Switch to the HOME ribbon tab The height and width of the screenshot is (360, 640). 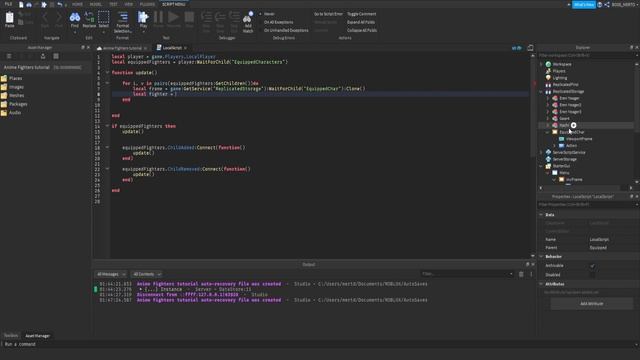(x=77, y=4)
